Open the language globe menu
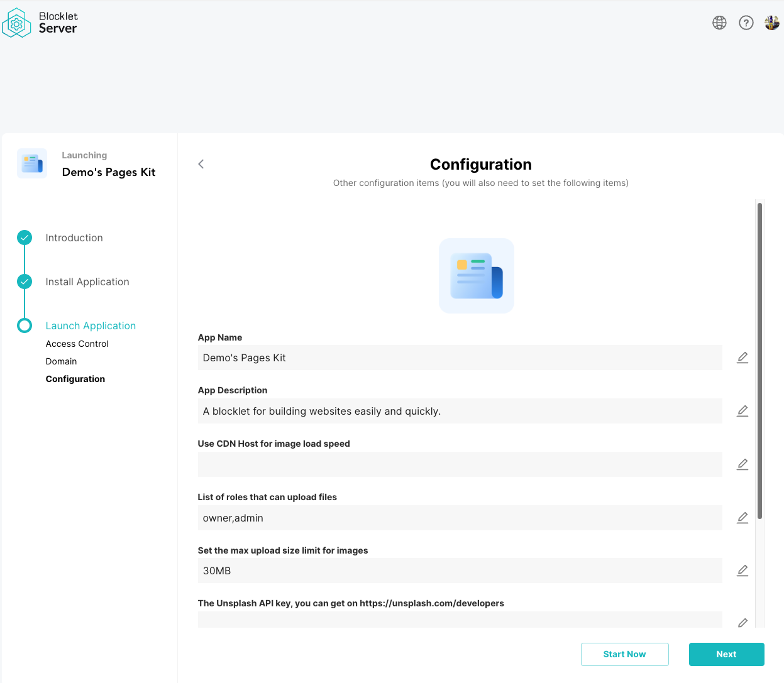Image resolution: width=784 pixels, height=683 pixels. pyautogui.click(x=719, y=23)
